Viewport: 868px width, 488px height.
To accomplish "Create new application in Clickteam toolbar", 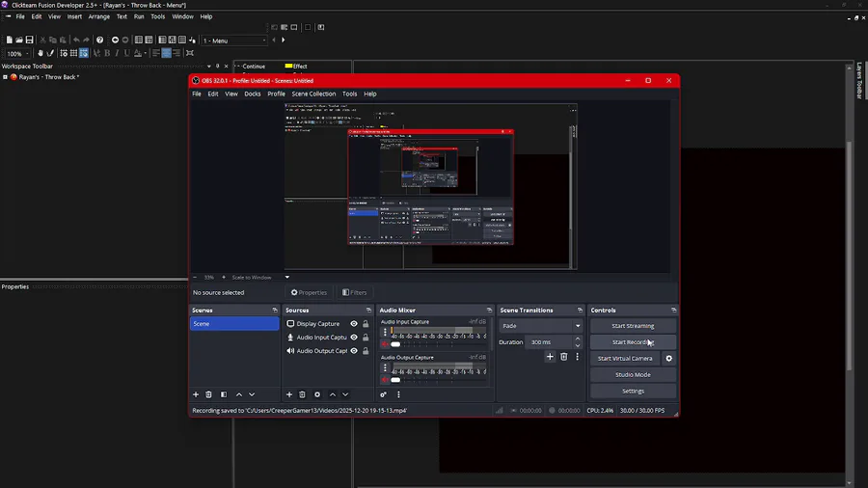I will pos(9,40).
